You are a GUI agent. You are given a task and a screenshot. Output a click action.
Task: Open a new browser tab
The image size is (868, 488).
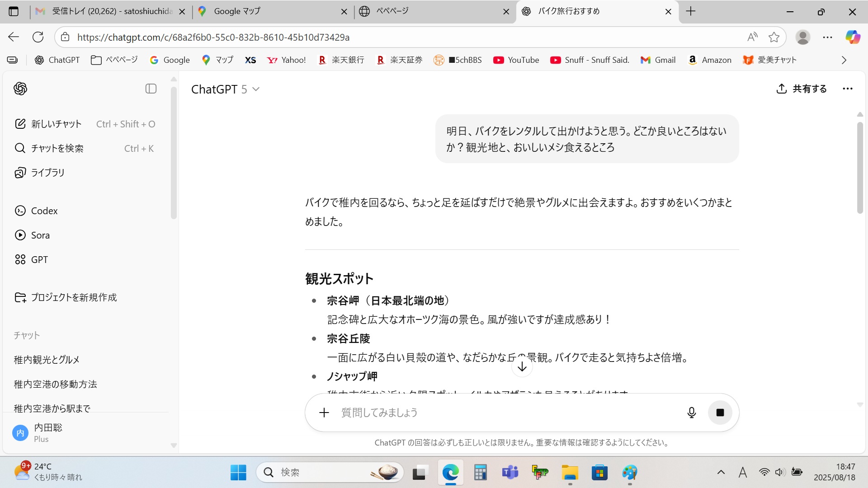(x=690, y=11)
